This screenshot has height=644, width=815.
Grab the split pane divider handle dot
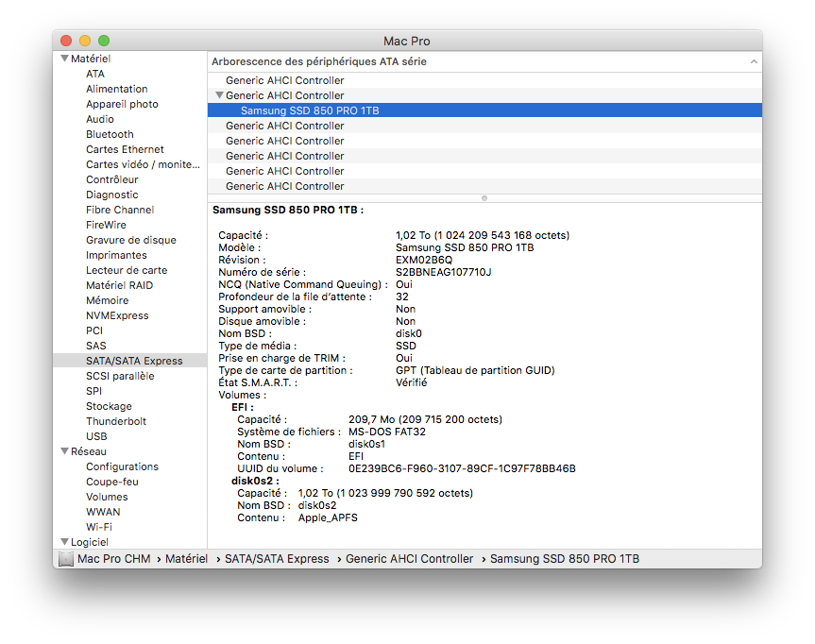coord(484,198)
